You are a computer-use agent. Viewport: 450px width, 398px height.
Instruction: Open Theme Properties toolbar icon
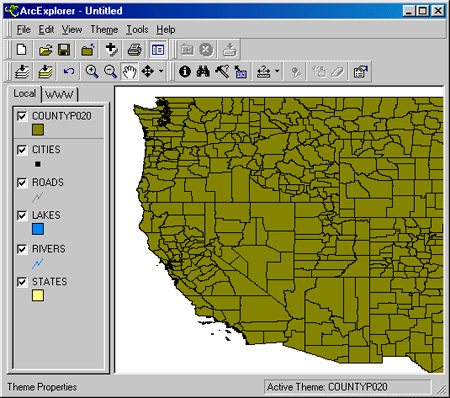point(360,71)
